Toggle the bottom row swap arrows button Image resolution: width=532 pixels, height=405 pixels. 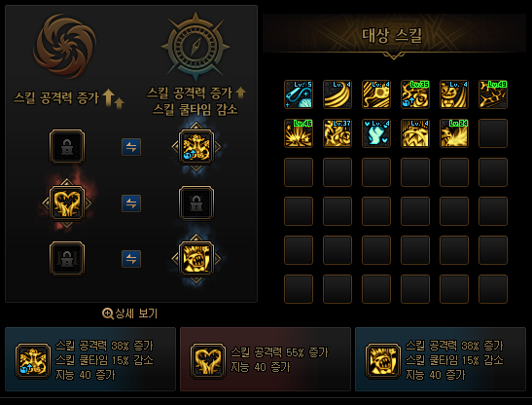click(131, 259)
